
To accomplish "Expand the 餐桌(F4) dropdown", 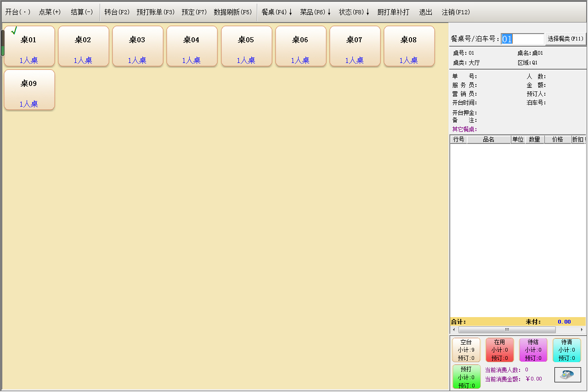I will [x=277, y=12].
